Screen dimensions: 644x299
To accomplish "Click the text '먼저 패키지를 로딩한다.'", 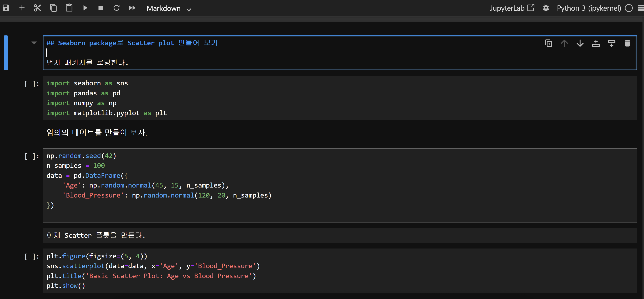I will [87, 62].
